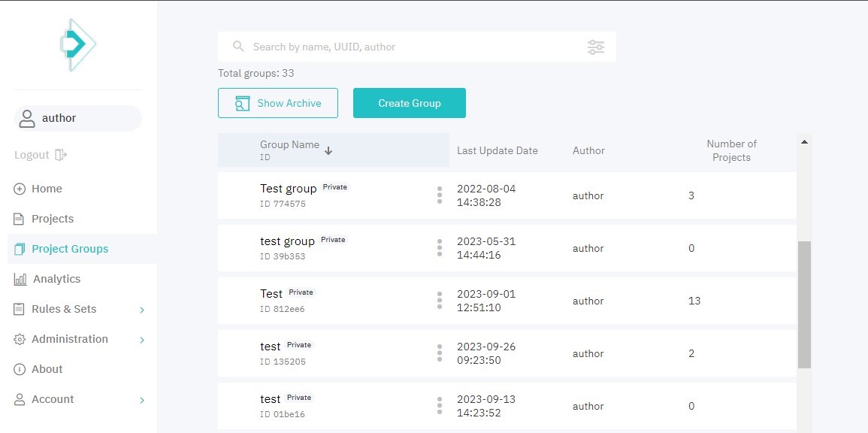
Task: Click the Rules & Sets icon
Action: coord(19,309)
